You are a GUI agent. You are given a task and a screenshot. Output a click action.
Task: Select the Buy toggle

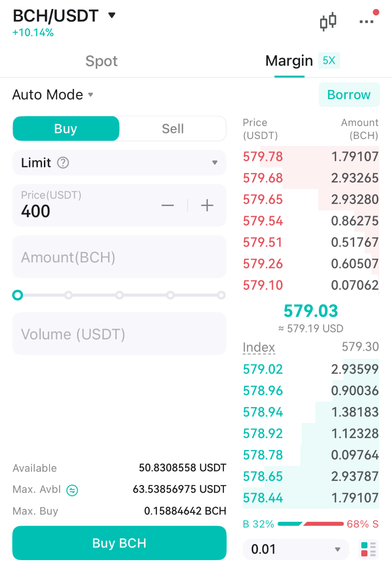point(66,129)
